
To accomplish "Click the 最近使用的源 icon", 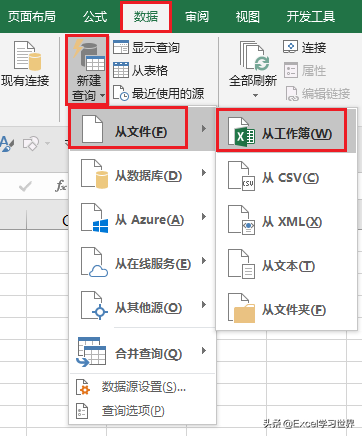I will coord(121,93).
